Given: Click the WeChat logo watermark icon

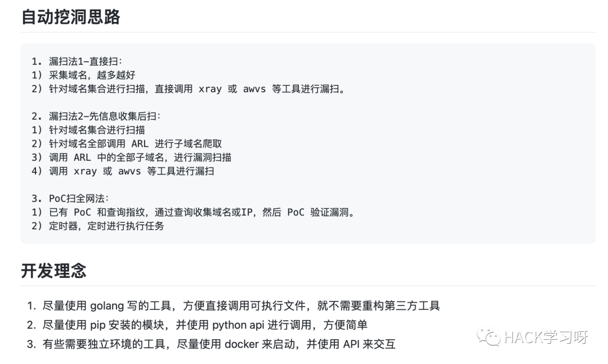Looking at the screenshot, I should (489, 337).
